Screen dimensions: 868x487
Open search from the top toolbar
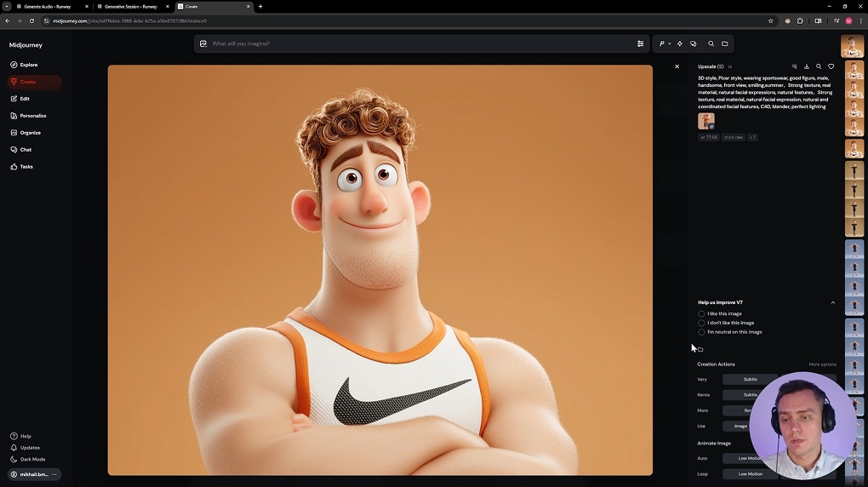711,43
